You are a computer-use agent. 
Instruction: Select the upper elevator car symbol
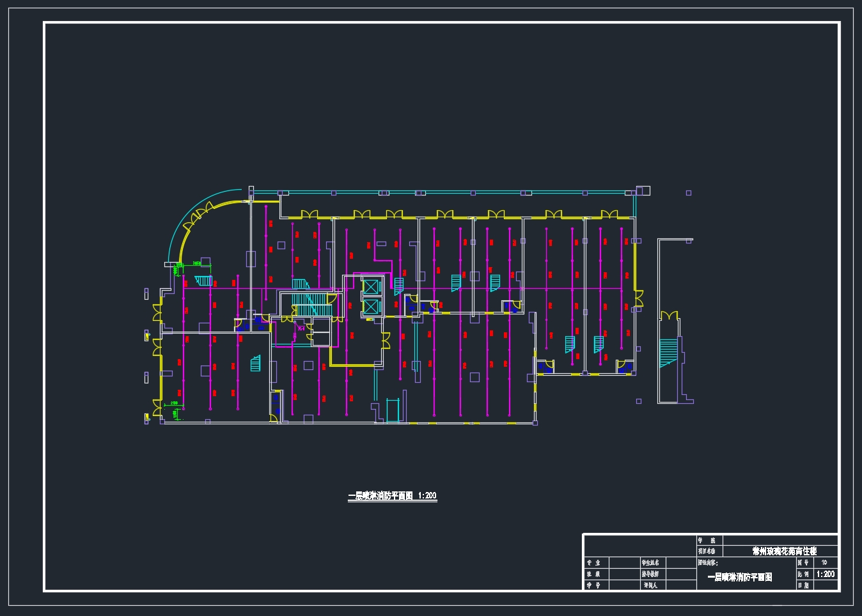pos(371,286)
